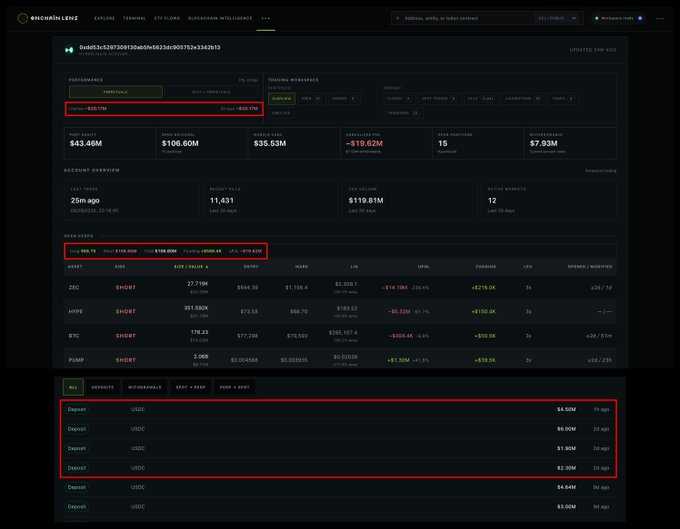Sort by Asset column header
680x529 pixels.
75,267
